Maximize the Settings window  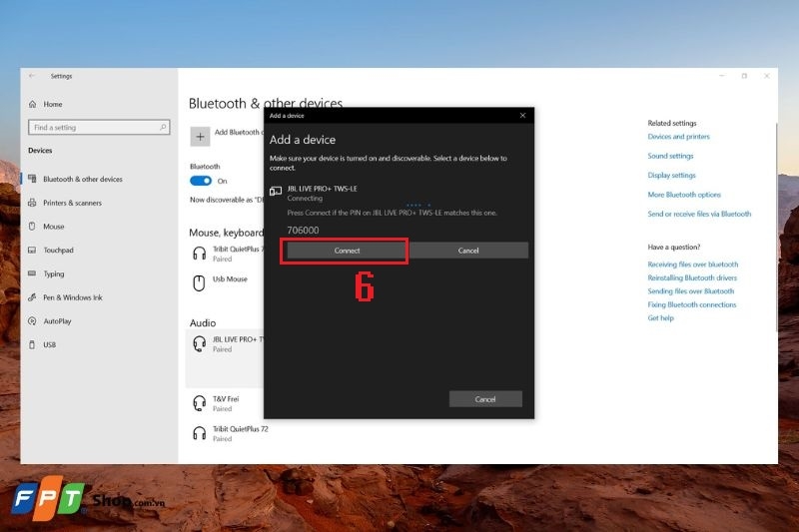click(x=744, y=76)
